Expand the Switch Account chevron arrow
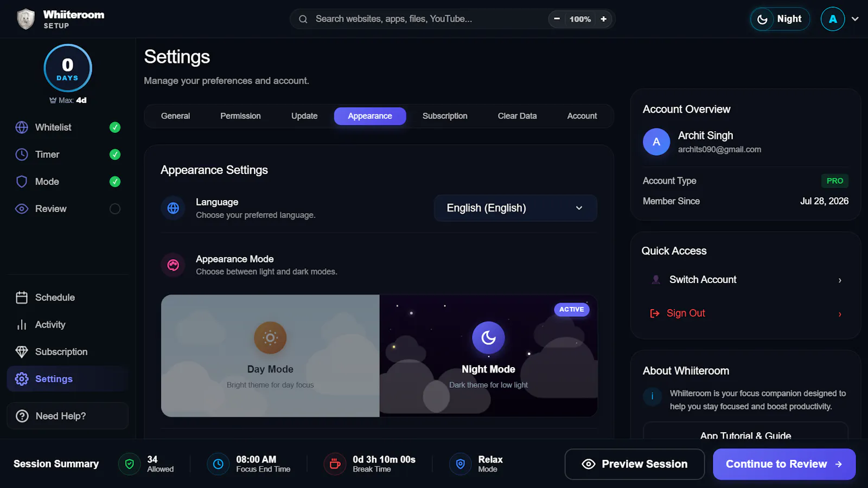Image resolution: width=868 pixels, height=488 pixels. point(840,280)
